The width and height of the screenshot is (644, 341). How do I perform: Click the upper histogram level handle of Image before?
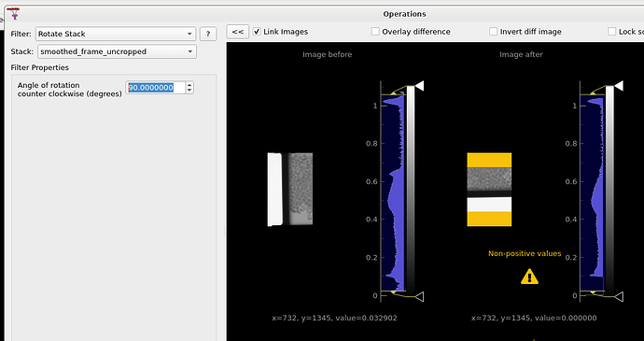[x=419, y=86]
